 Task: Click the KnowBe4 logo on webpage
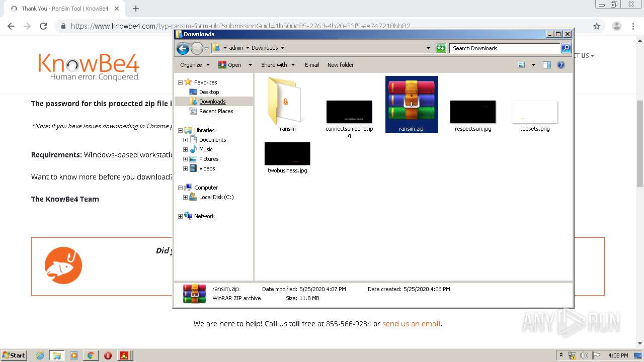pos(89,67)
